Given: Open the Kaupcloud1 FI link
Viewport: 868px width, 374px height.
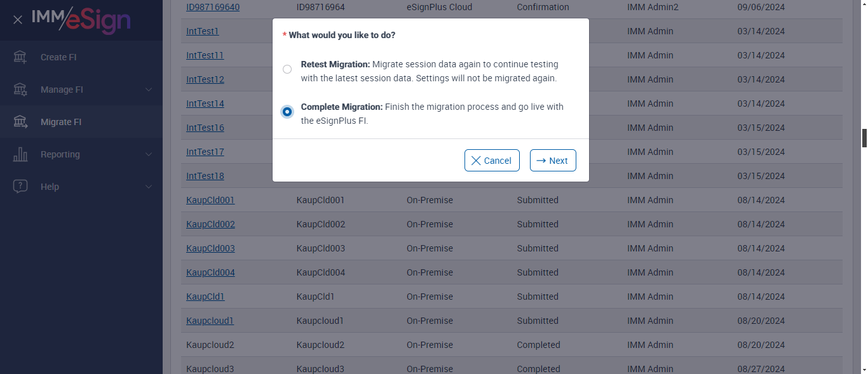Looking at the screenshot, I should click(210, 321).
